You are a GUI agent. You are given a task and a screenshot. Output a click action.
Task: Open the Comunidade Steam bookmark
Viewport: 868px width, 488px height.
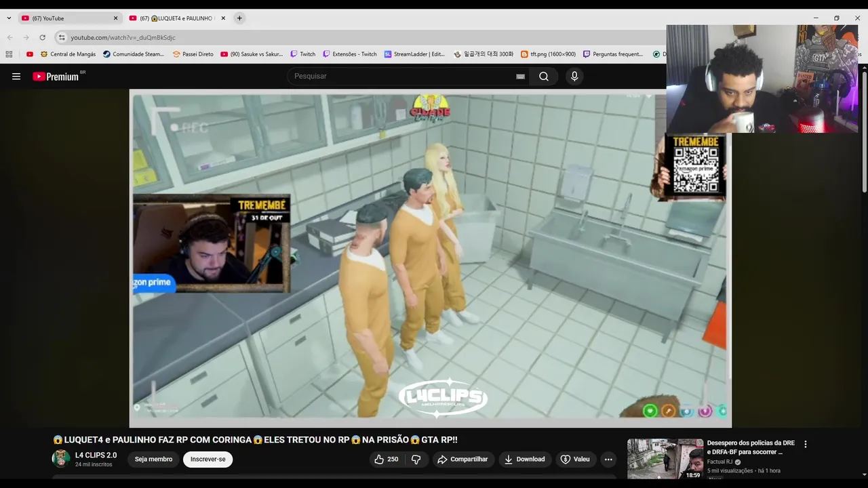tap(134, 54)
